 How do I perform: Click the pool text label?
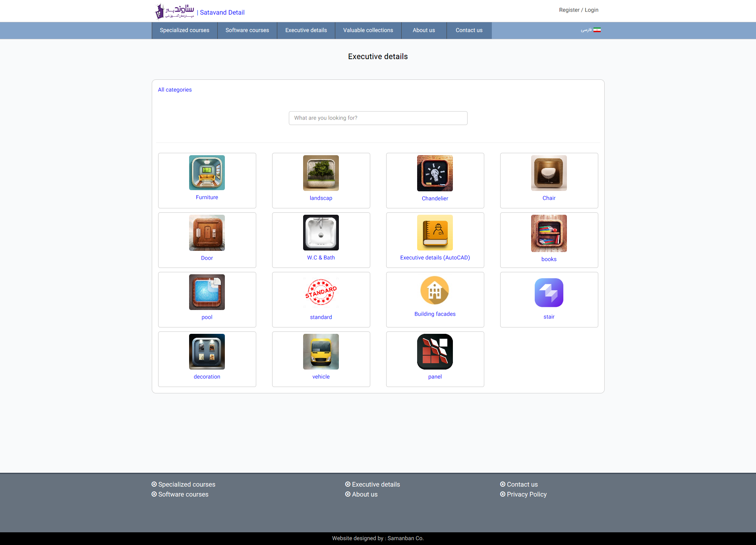pyautogui.click(x=207, y=317)
